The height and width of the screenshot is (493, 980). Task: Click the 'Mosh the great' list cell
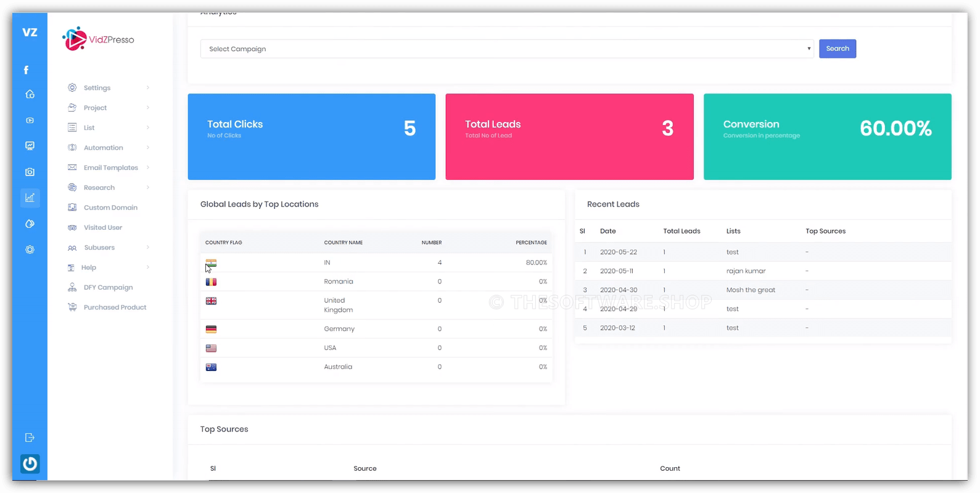[x=751, y=290]
